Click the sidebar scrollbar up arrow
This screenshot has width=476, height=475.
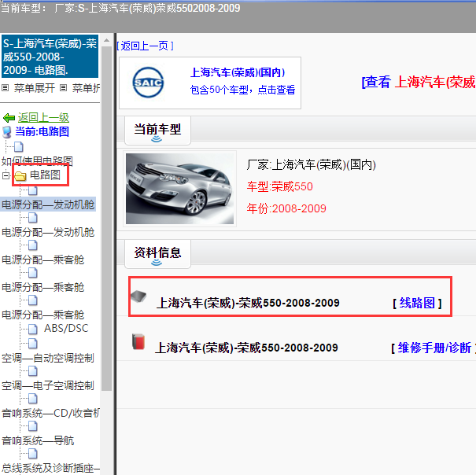click(x=106, y=40)
